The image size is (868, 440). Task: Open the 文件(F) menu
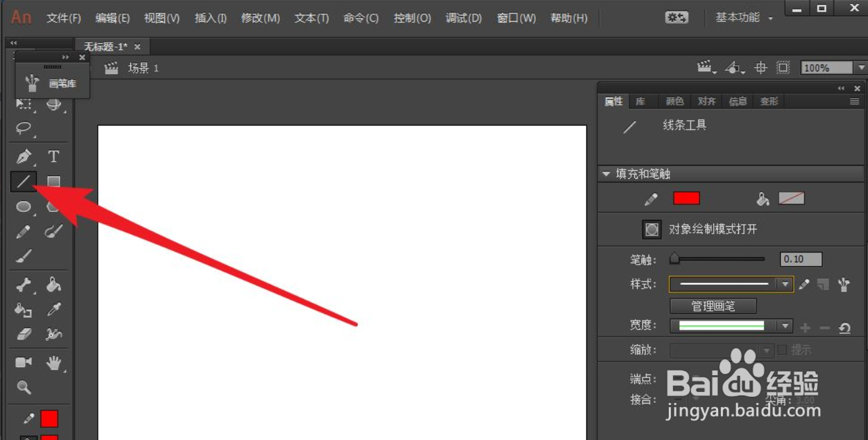click(x=63, y=18)
